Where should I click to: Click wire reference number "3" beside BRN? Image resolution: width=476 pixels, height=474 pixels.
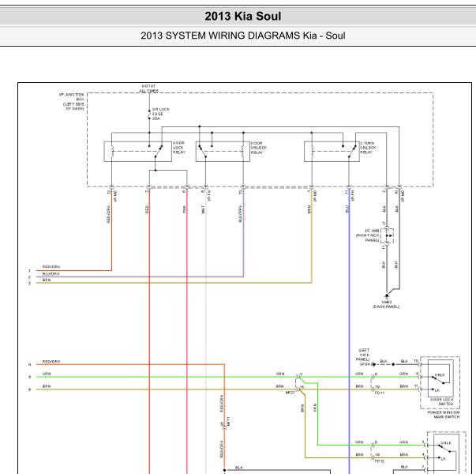coord(30,283)
